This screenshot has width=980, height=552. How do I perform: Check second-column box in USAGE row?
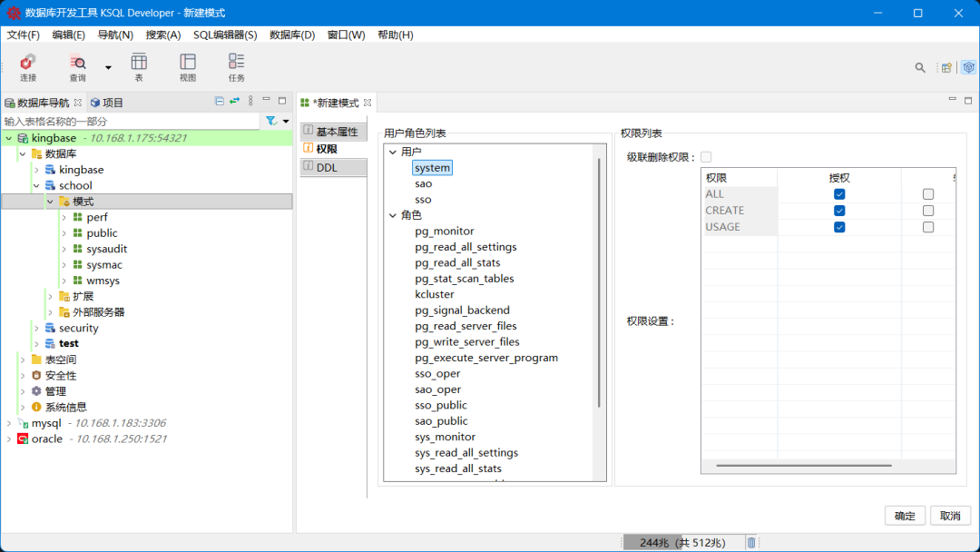(928, 227)
